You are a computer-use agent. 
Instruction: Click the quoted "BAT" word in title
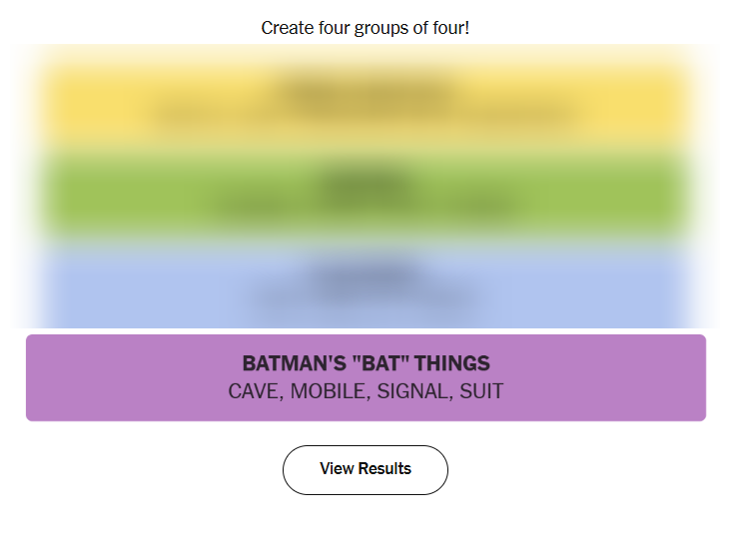click(380, 363)
